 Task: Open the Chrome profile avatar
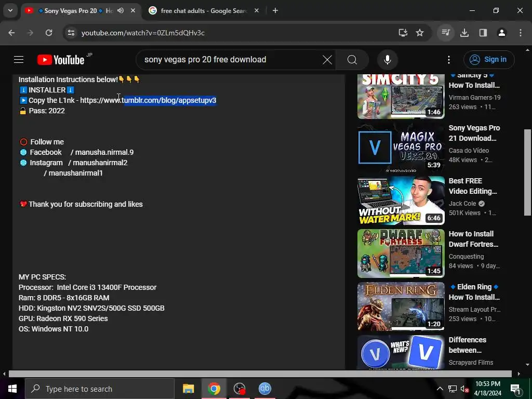click(502, 33)
